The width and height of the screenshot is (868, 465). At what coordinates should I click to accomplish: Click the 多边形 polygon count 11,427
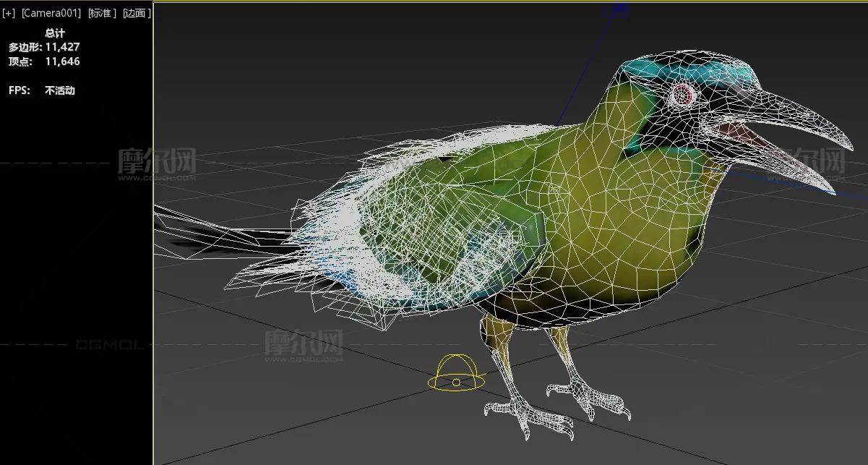point(62,47)
